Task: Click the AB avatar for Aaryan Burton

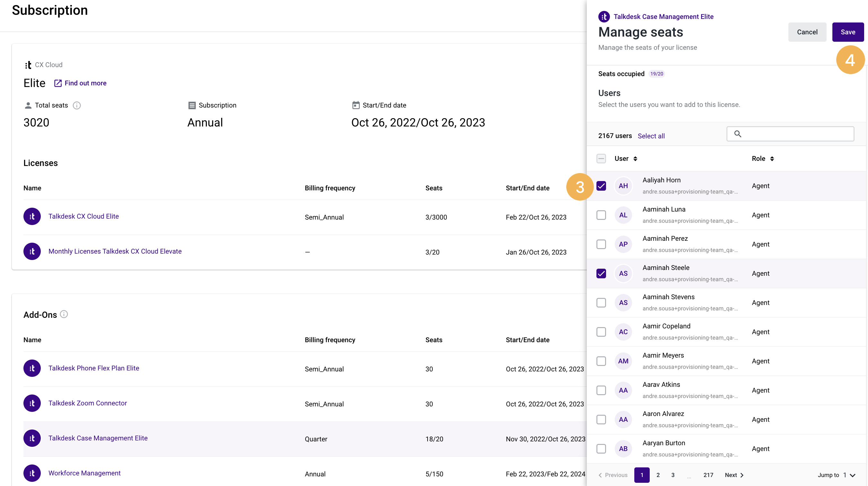Action: pos(623,449)
